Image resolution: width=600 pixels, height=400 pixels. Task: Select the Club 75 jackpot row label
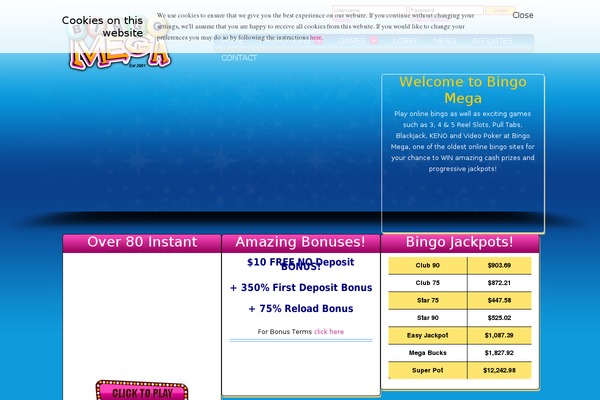click(427, 283)
